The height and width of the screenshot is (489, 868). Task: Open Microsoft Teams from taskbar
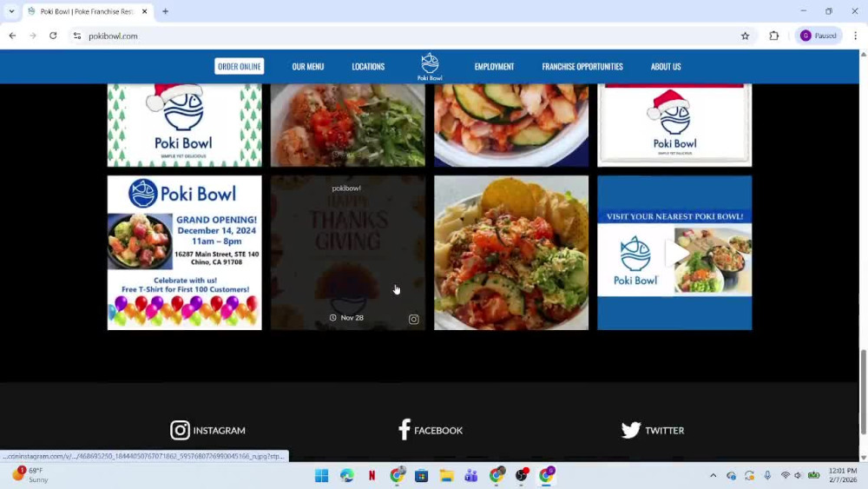[471, 475]
